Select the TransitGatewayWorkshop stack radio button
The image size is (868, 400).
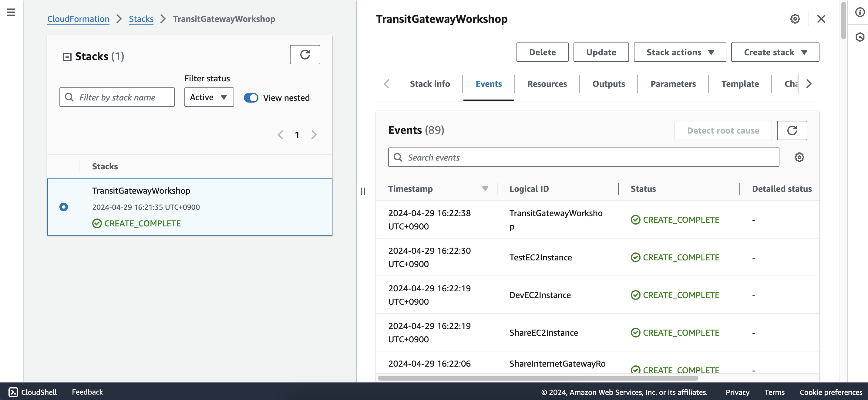63,207
